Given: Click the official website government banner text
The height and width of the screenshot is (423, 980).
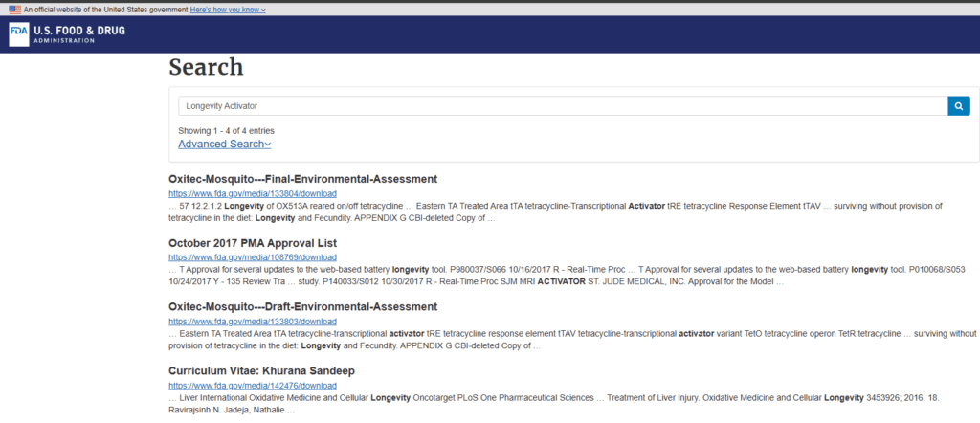Looking at the screenshot, I should 105,10.
